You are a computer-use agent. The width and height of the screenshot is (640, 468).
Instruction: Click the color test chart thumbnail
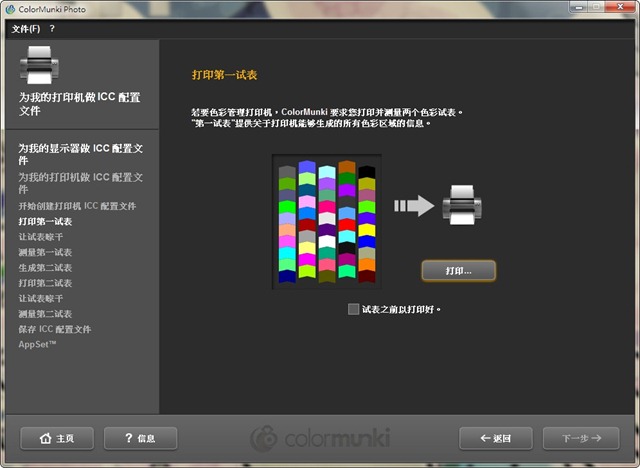[x=327, y=222]
